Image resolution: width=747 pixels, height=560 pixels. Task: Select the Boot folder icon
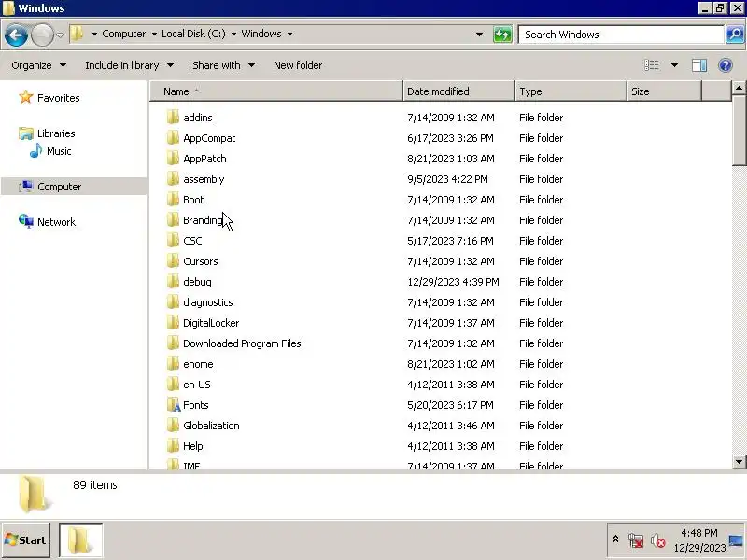(173, 199)
